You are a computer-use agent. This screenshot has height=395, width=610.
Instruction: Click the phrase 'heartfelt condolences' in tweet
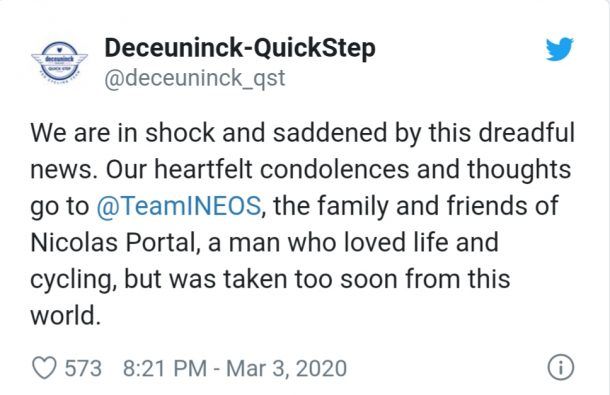282,169
